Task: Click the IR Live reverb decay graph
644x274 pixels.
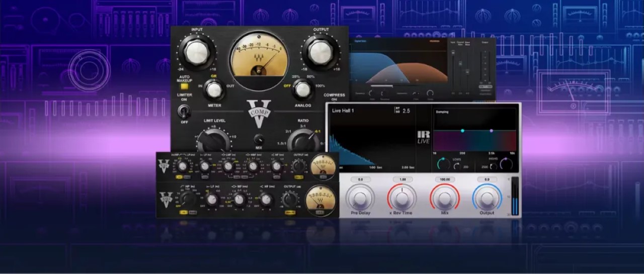Action: [x=373, y=141]
